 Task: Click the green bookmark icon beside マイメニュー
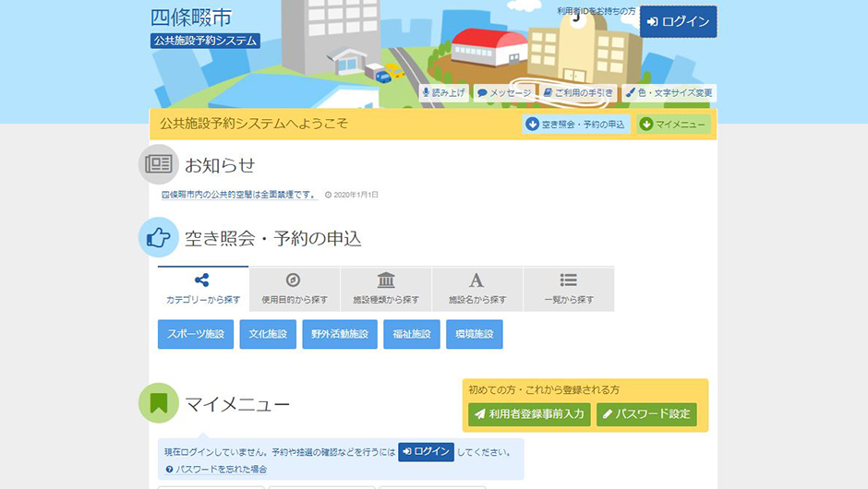coord(159,403)
